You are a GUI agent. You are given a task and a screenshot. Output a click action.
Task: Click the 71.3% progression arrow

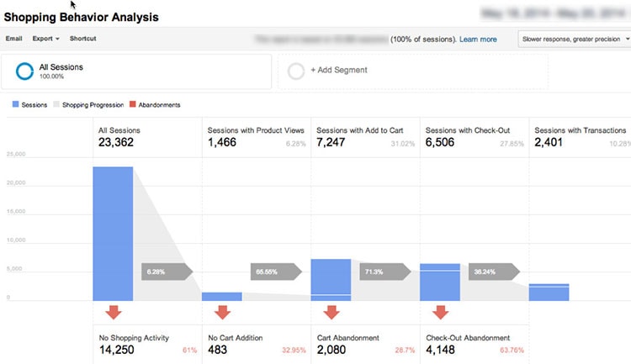(x=384, y=272)
